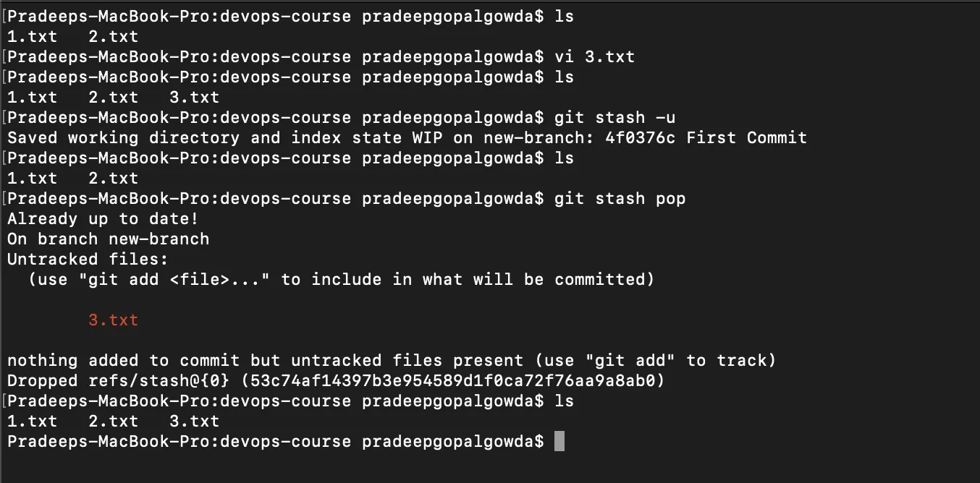
Task: Click the 'Untracked files:' heading
Action: tap(88, 259)
